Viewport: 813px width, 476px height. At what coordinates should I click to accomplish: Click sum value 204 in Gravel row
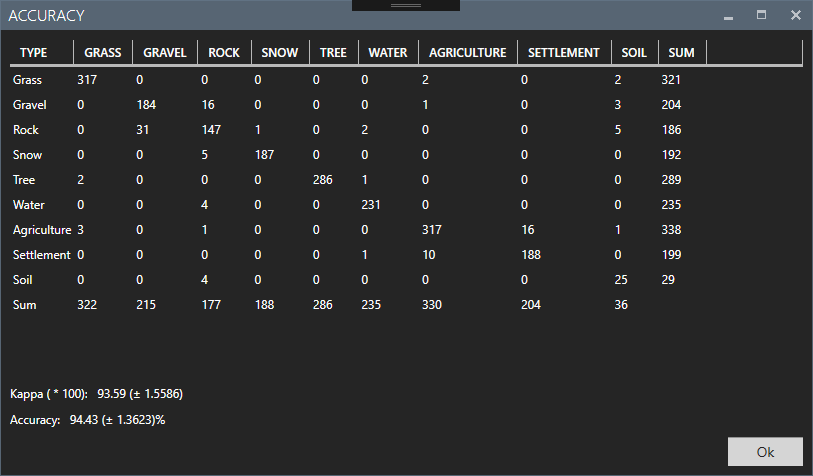point(671,105)
